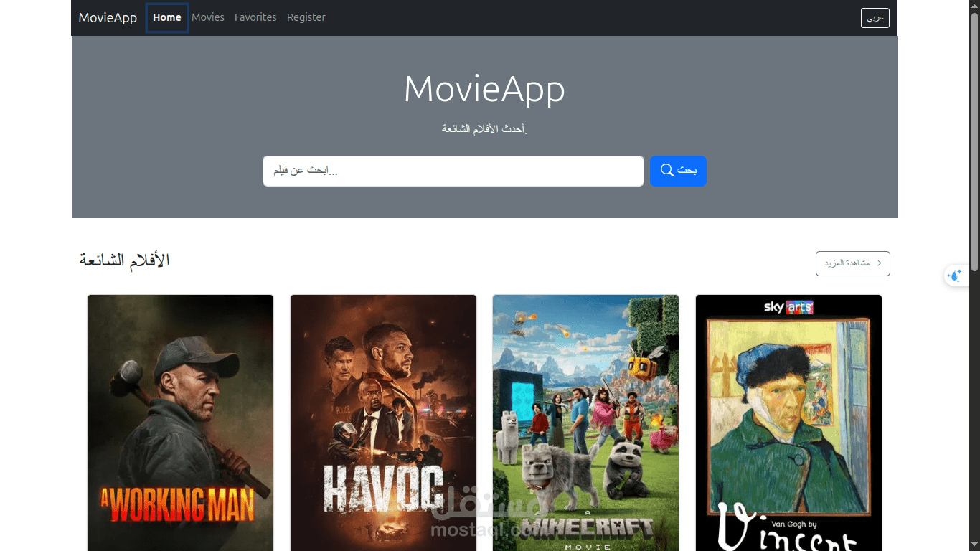Click the page vertical scrollbar thumb
The image size is (980, 551).
[x=974, y=141]
